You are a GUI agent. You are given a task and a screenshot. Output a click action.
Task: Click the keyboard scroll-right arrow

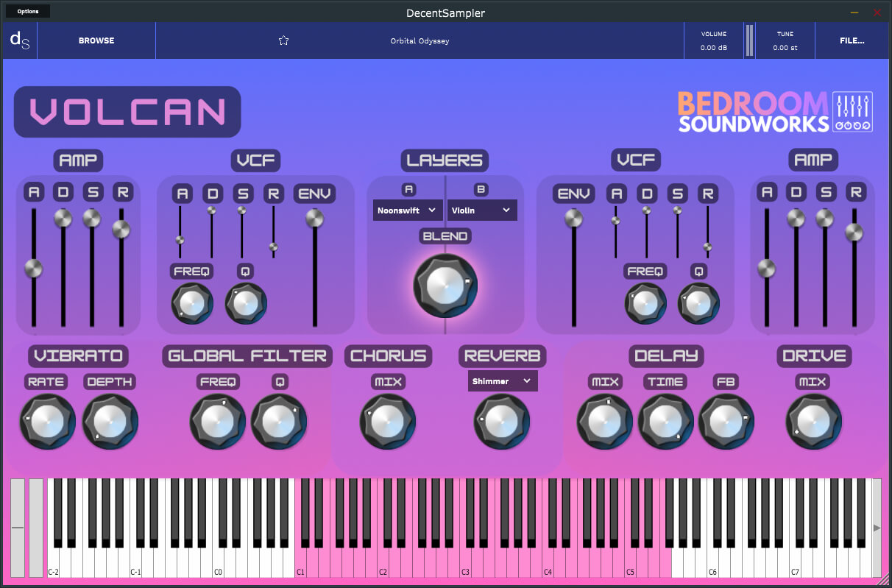[x=877, y=528]
